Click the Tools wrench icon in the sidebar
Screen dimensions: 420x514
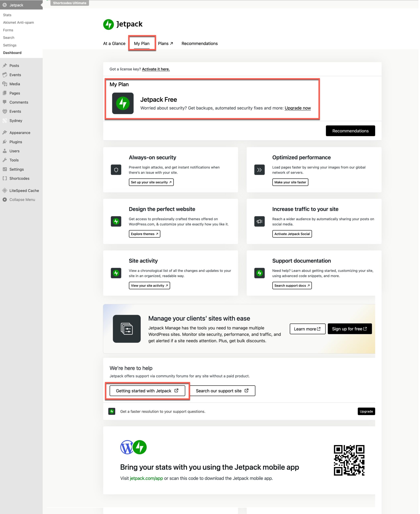pos(5,160)
